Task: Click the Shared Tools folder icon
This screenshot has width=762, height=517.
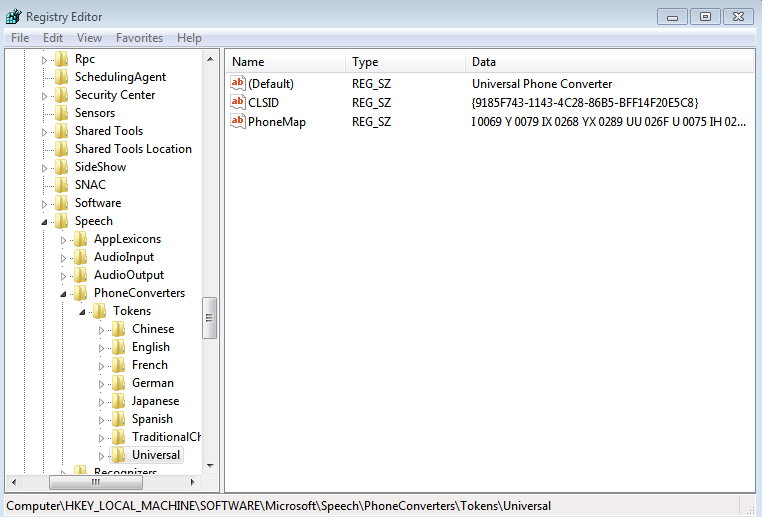Action: click(62, 131)
